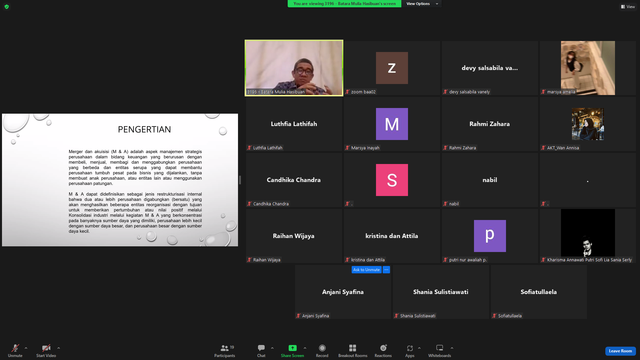The image size is (640, 360).
Task: Click the Leave Room button
Action: 620,351
